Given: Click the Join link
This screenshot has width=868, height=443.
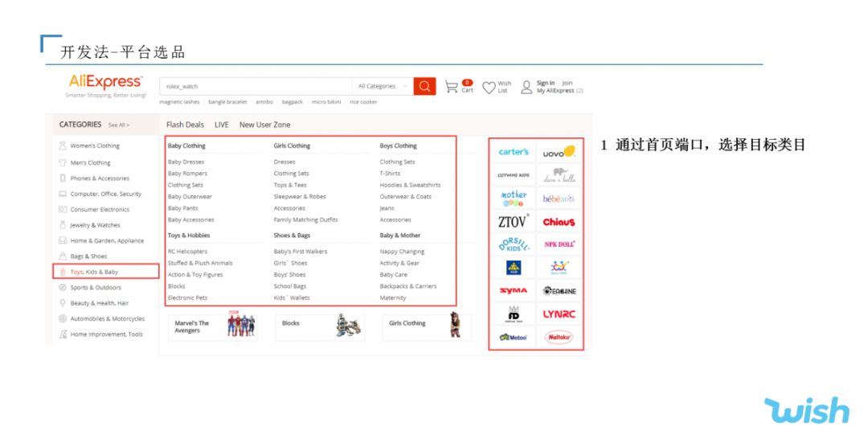Looking at the screenshot, I should point(567,83).
